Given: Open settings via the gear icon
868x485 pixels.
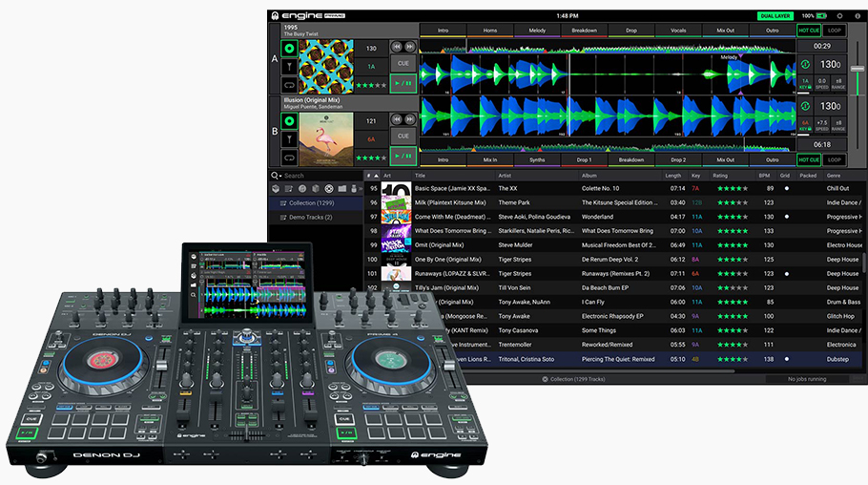Looking at the screenshot, I should click(839, 16).
